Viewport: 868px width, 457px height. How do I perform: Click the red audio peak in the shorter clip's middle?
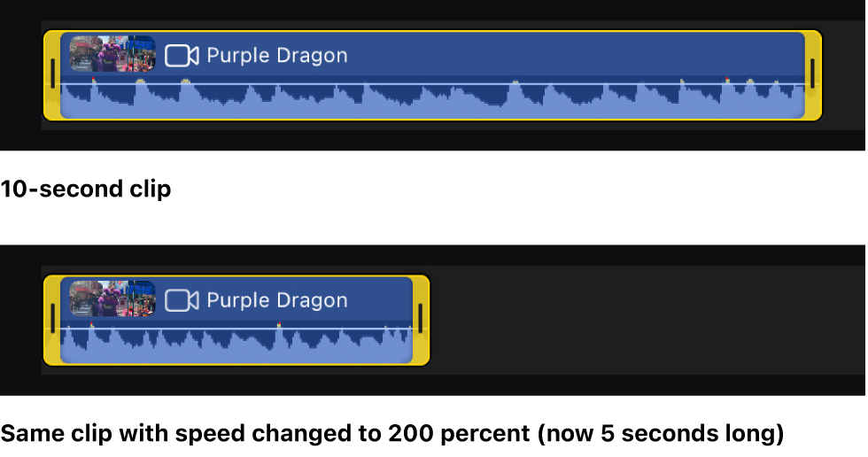coord(279,325)
